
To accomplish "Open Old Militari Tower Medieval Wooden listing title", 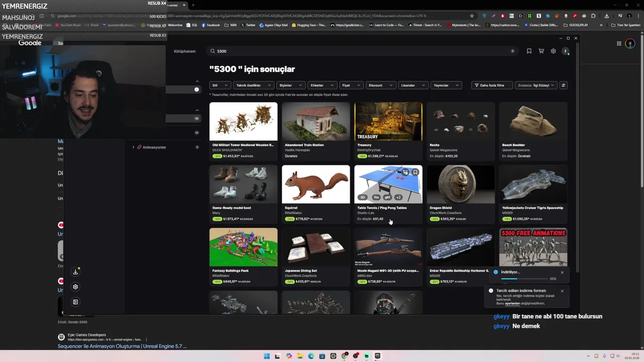I will click(243, 145).
